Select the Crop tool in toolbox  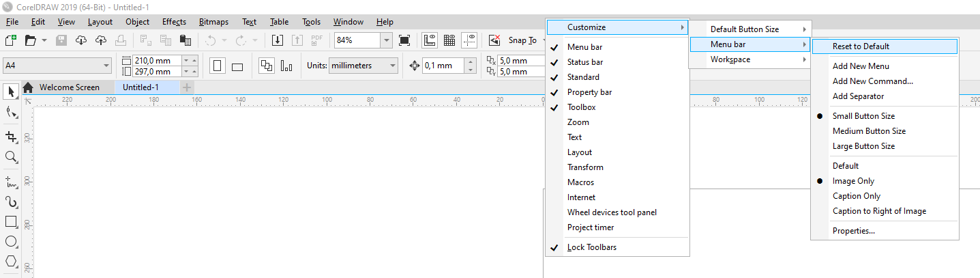point(11,137)
